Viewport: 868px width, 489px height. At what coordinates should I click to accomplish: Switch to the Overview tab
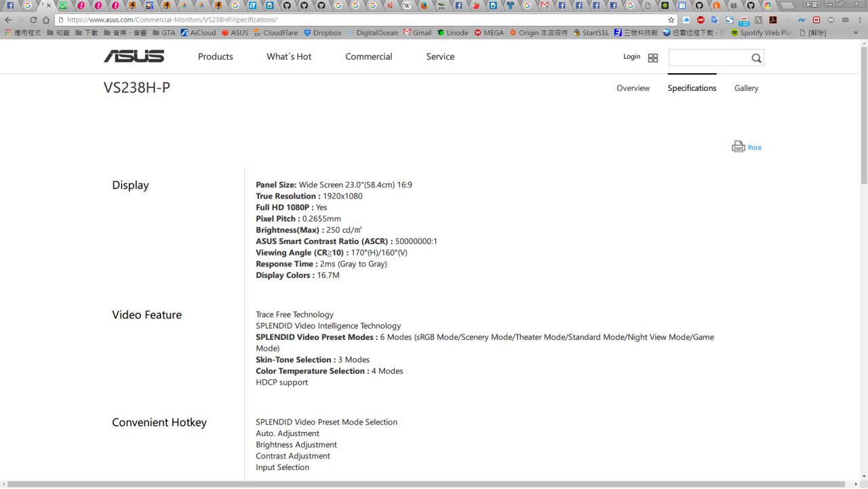pos(633,88)
